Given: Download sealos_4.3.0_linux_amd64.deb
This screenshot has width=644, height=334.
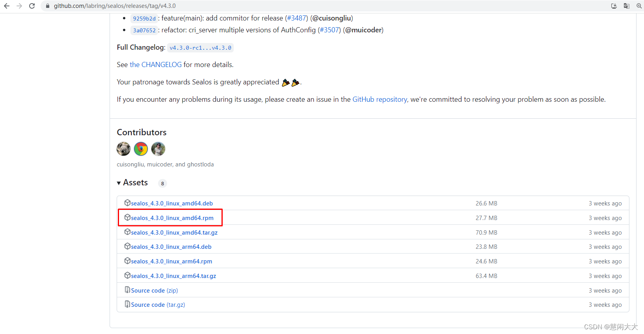Looking at the screenshot, I should 172,203.
